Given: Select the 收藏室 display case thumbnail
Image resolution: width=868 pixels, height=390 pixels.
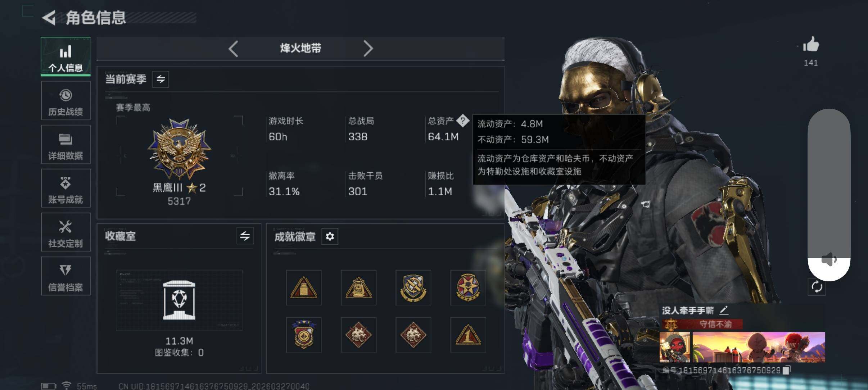Looking at the screenshot, I should (x=179, y=300).
